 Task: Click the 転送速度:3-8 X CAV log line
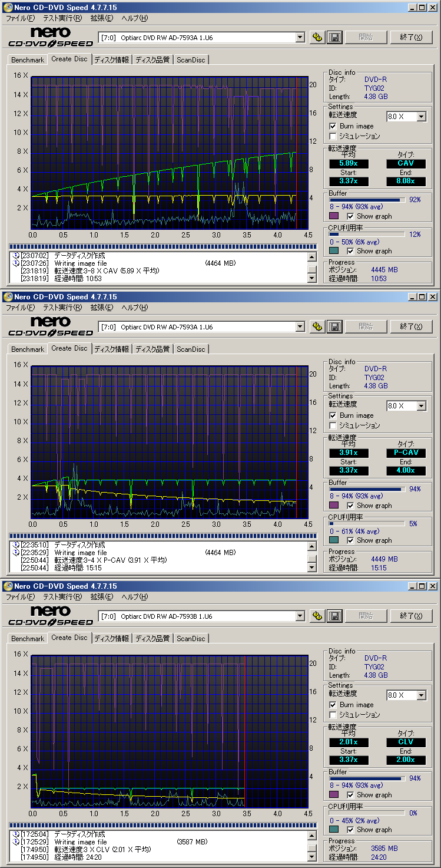(107, 271)
